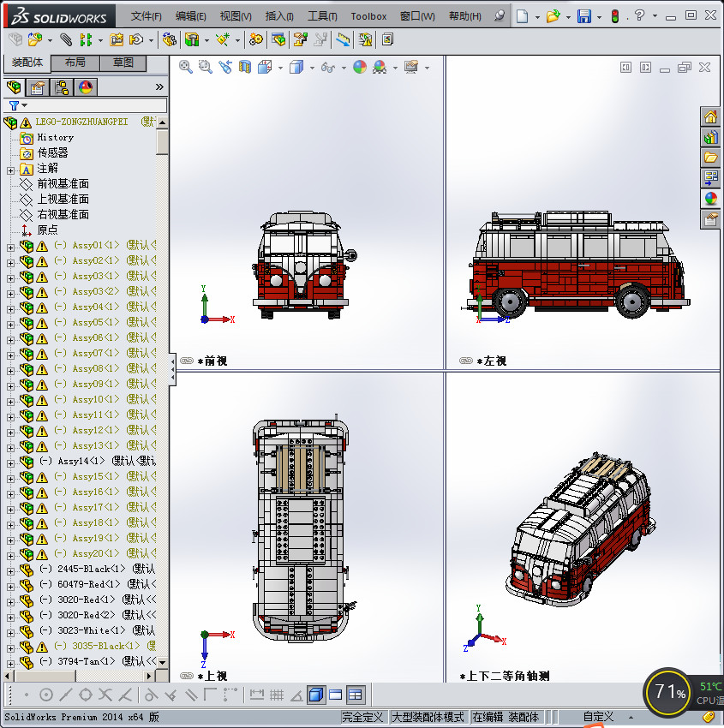
Task: Click the SolidWorks Resources home icon
Action: (710, 117)
